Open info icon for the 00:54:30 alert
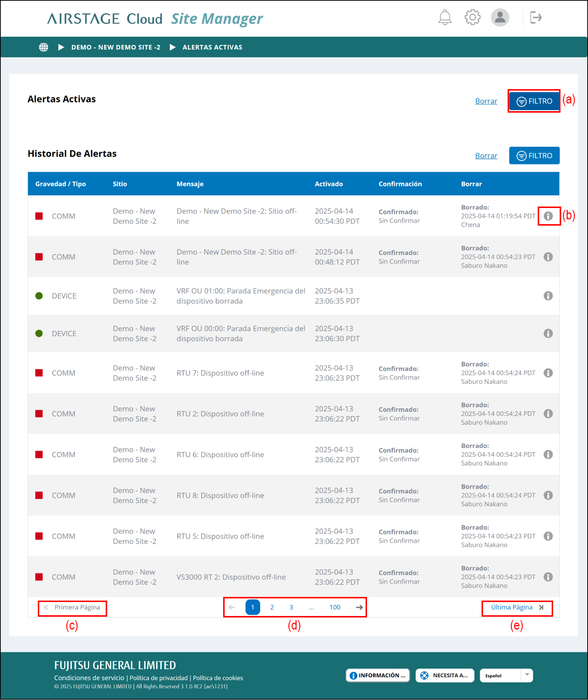The image size is (588, 700). [x=548, y=216]
